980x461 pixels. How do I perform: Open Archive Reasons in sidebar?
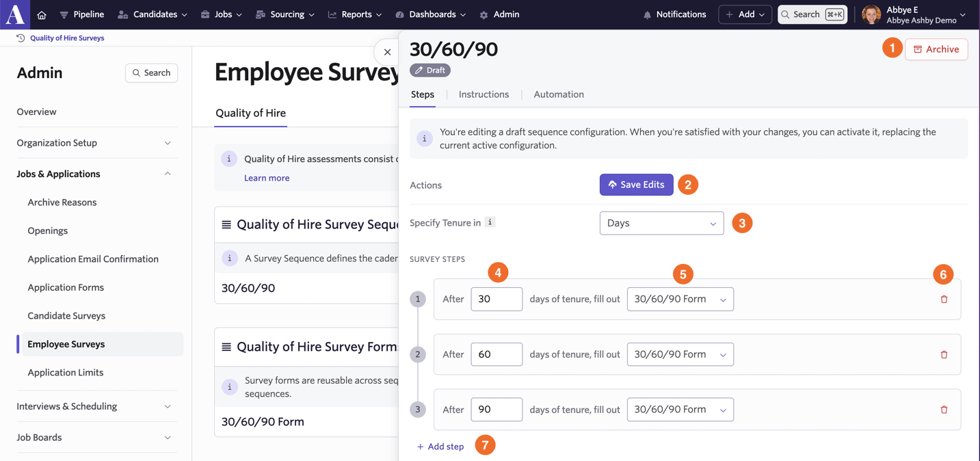pyautogui.click(x=62, y=202)
